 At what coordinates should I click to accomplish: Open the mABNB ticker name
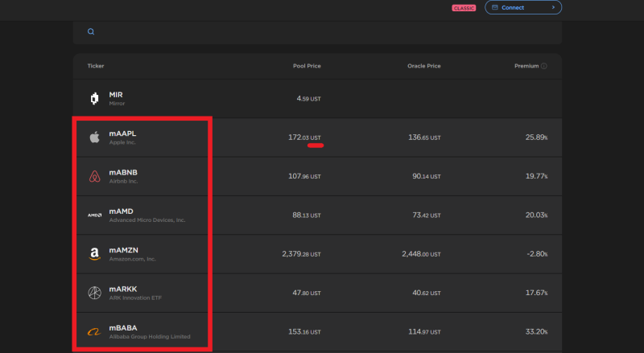tap(123, 172)
